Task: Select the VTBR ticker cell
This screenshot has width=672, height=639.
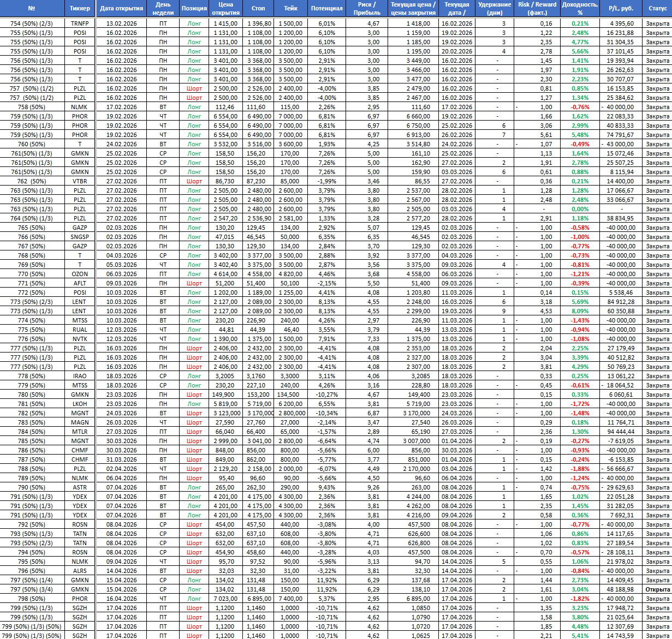Action: (x=80, y=181)
